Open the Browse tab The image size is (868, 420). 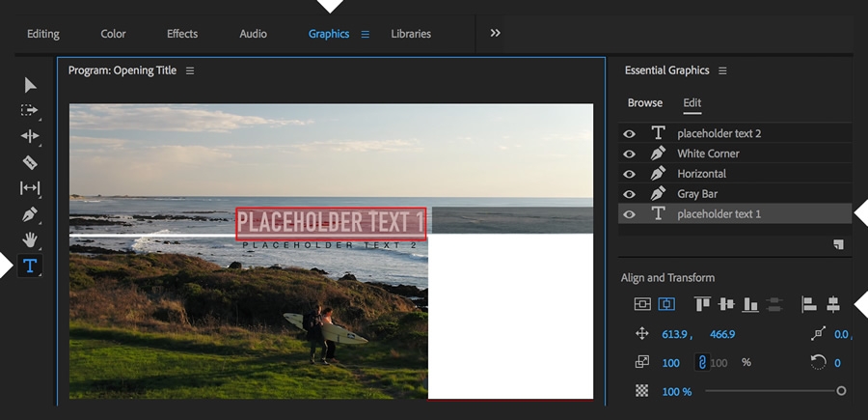click(x=645, y=103)
